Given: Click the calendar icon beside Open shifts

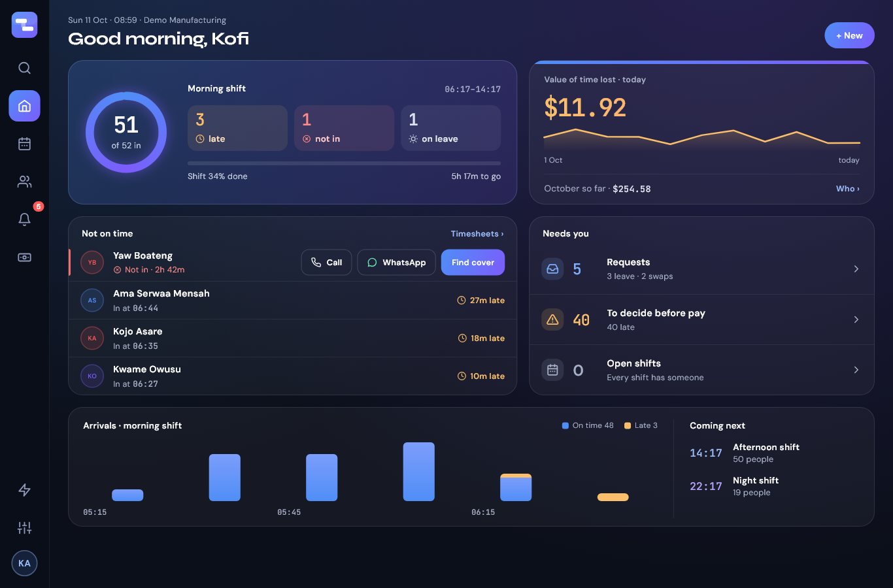Looking at the screenshot, I should (x=552, y=370).
